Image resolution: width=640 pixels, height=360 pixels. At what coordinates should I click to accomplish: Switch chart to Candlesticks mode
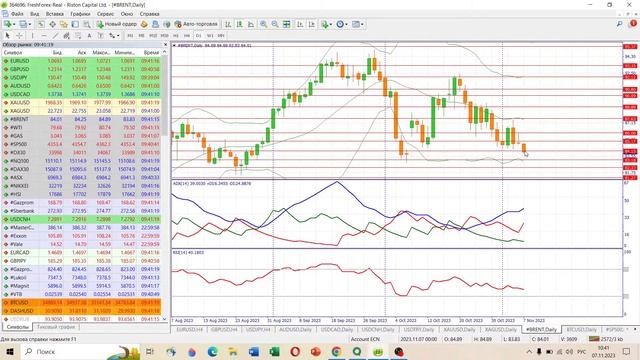[x=239, y=24]
